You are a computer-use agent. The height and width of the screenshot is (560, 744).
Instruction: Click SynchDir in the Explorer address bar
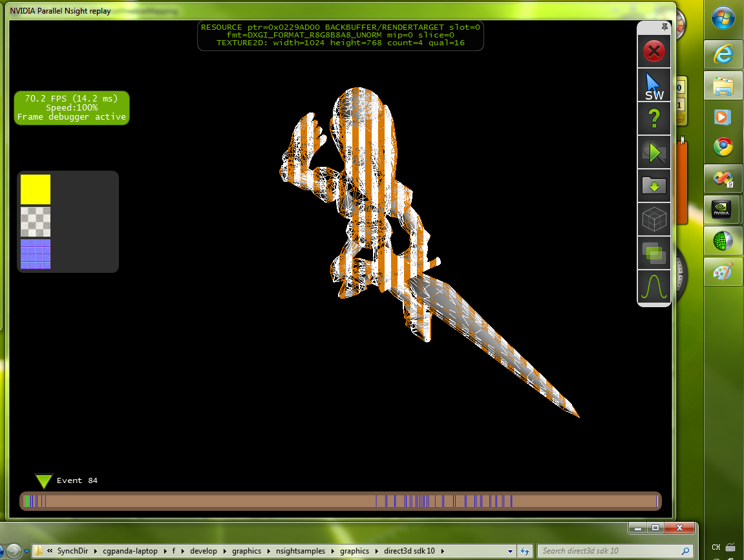(72, 551)
